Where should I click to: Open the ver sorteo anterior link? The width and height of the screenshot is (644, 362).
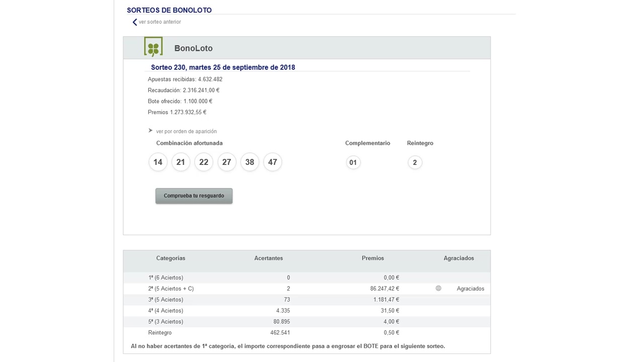point(160,22)
